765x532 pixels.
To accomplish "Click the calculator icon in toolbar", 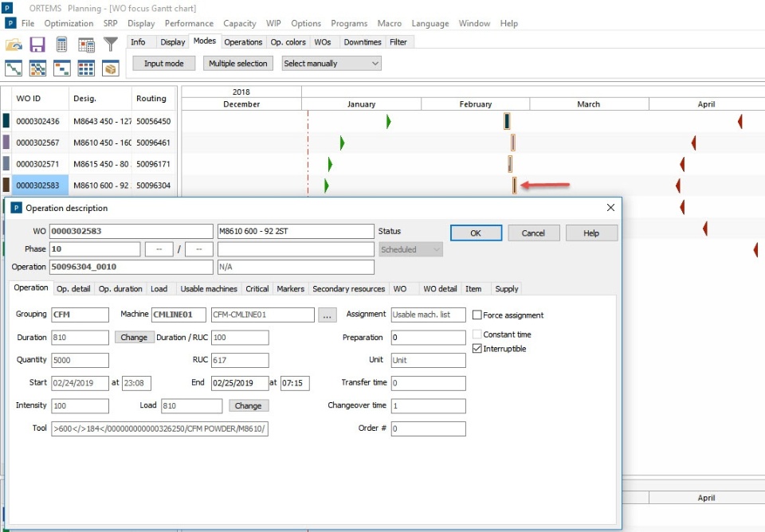I will coord(61,45).
